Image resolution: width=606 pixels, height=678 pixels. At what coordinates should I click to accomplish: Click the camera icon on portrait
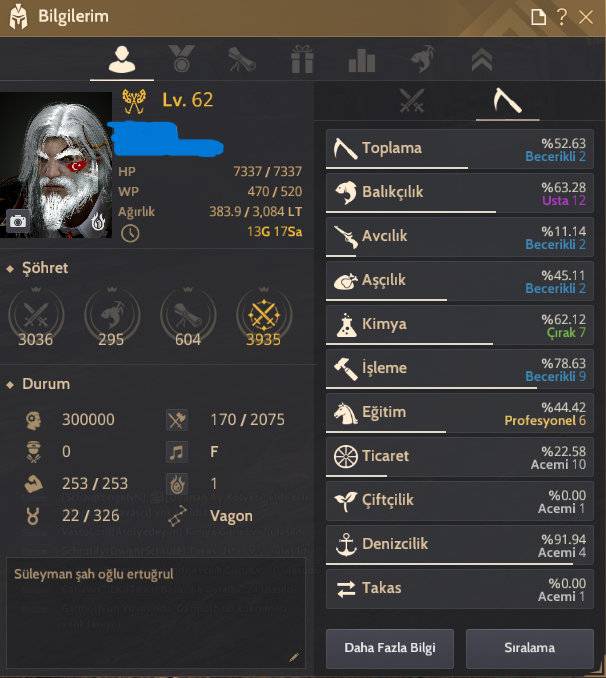[18, 221]
